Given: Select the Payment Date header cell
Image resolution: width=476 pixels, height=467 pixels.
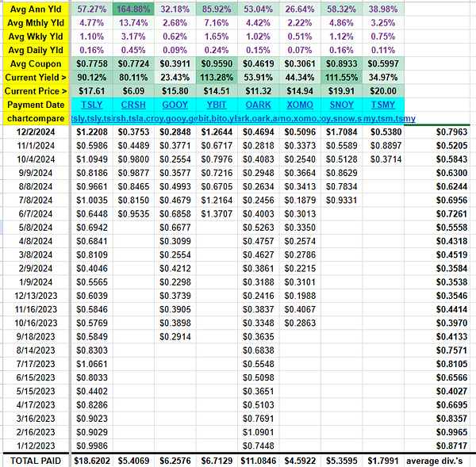Looking at the screenshot, I should tap(36, 105).
